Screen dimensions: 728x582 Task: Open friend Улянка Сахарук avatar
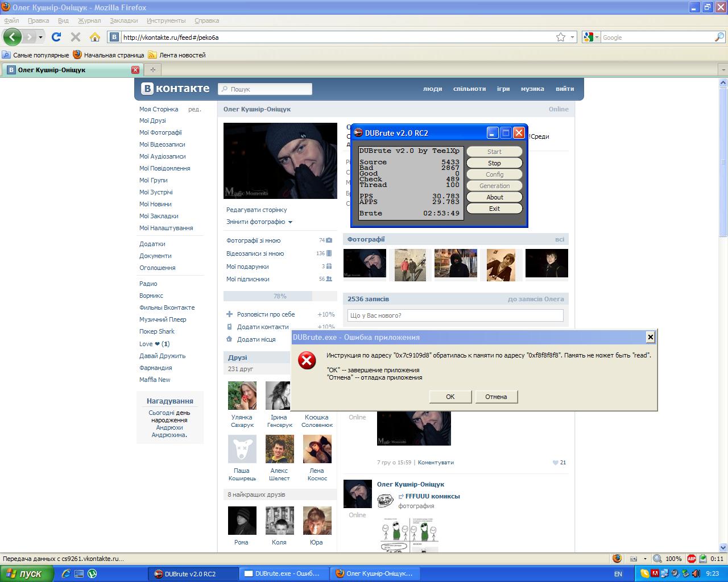[242, 396]
